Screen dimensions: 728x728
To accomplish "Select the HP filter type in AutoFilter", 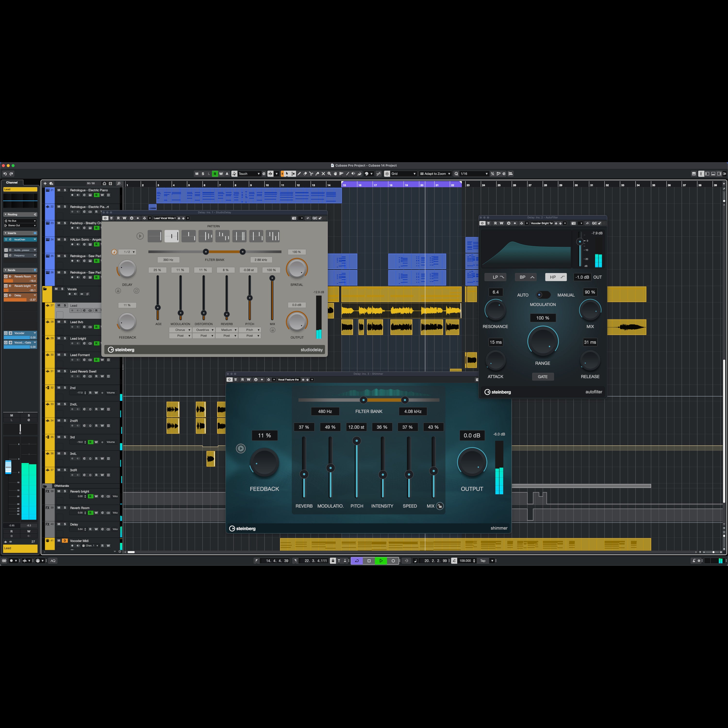I will coord(556,277).
